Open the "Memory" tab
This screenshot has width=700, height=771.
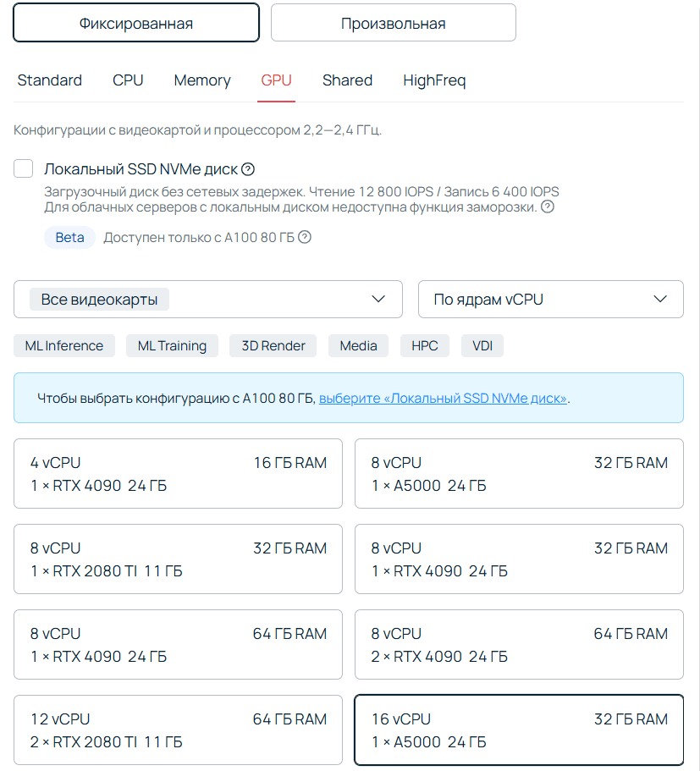pos(202,80)
